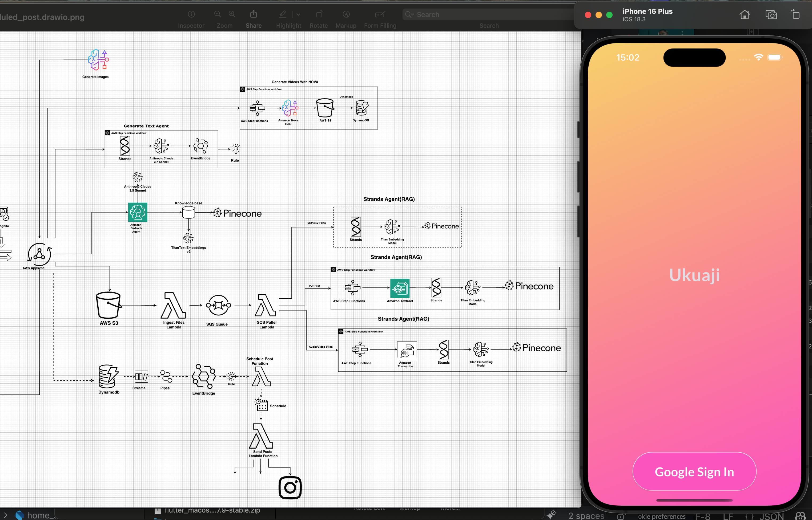
Task: Click the Zoom Out magnifier icon
Action: tap(218, 14)
